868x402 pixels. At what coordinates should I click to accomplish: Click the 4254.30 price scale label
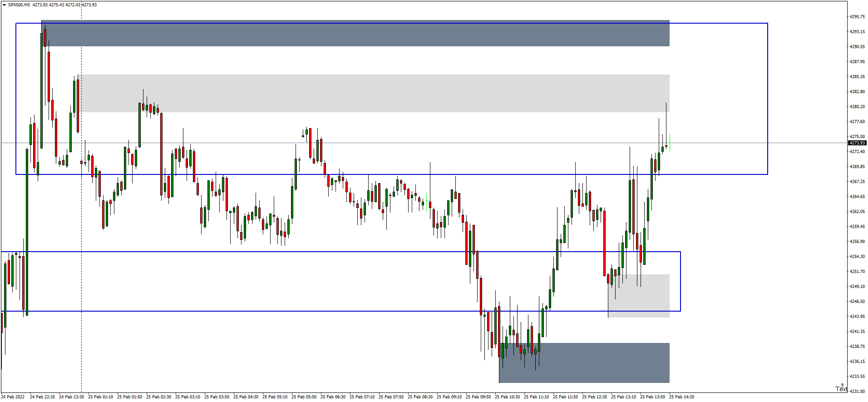tap(857, 257)
